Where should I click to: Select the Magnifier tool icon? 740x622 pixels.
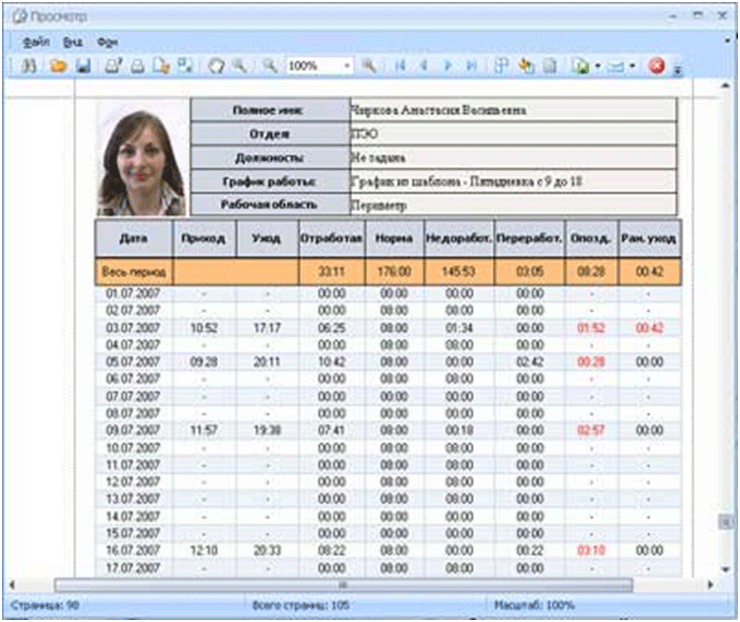point(240,66)
